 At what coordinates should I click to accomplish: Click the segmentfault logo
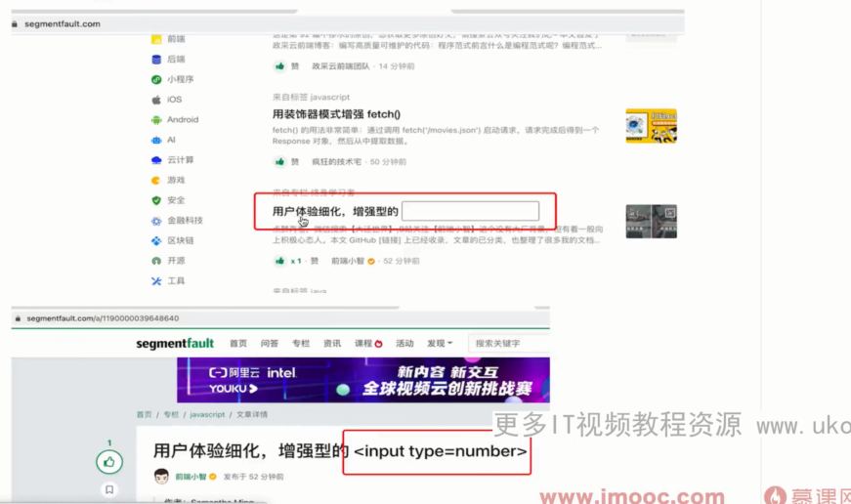click(x=175, y=344)
